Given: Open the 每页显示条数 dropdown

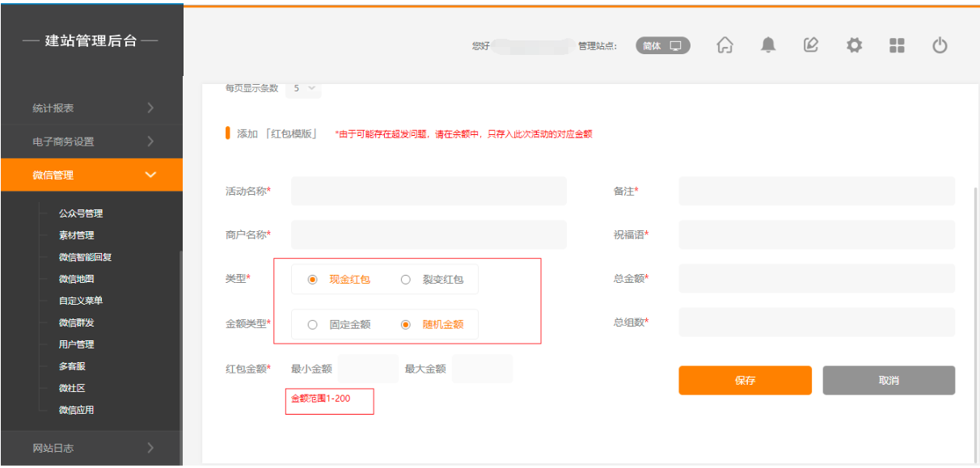Looking at the screenshot, I should coord(303,88).
